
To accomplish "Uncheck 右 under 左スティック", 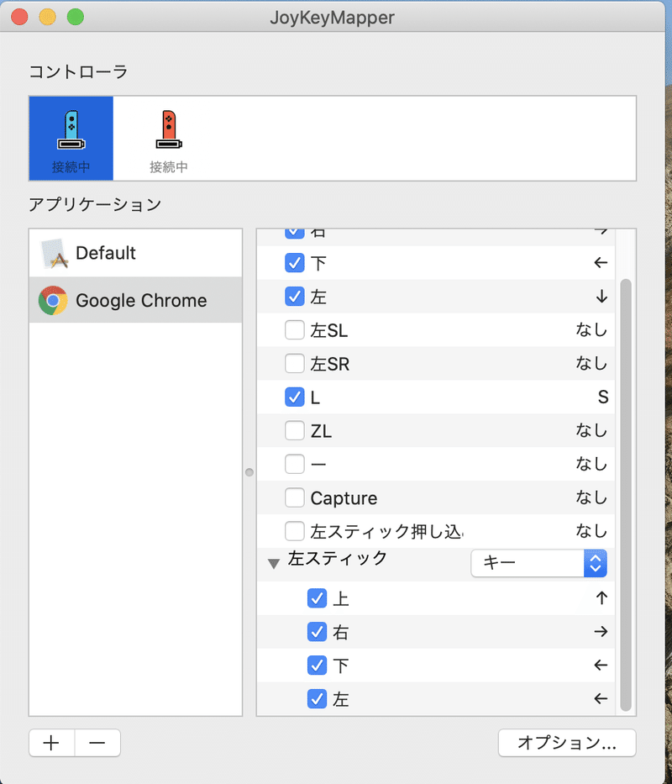I will (x=317, y=632).
